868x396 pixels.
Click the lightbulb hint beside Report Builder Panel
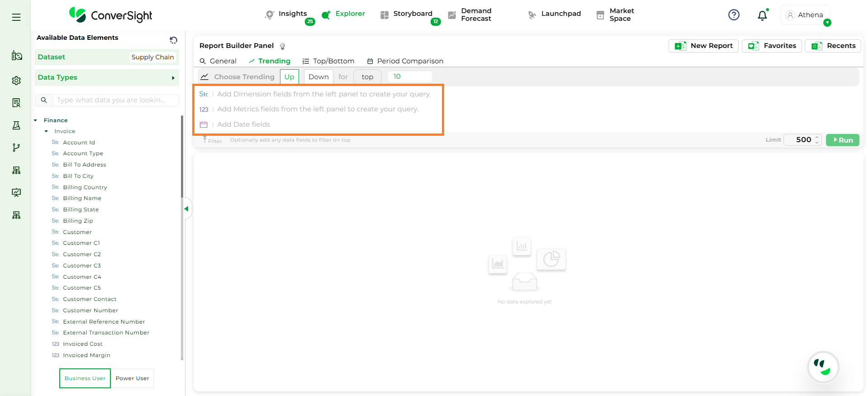pyautogui.click(x=283, y=46)
